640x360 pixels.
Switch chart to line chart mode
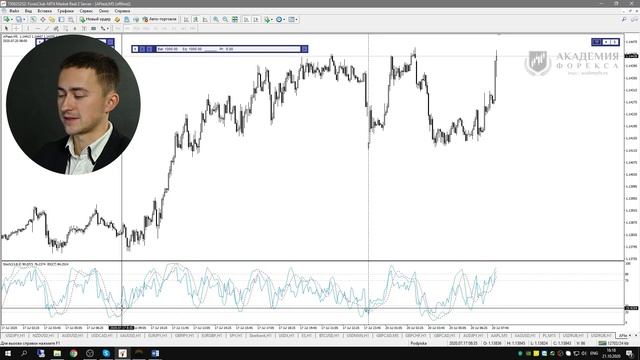205,19
